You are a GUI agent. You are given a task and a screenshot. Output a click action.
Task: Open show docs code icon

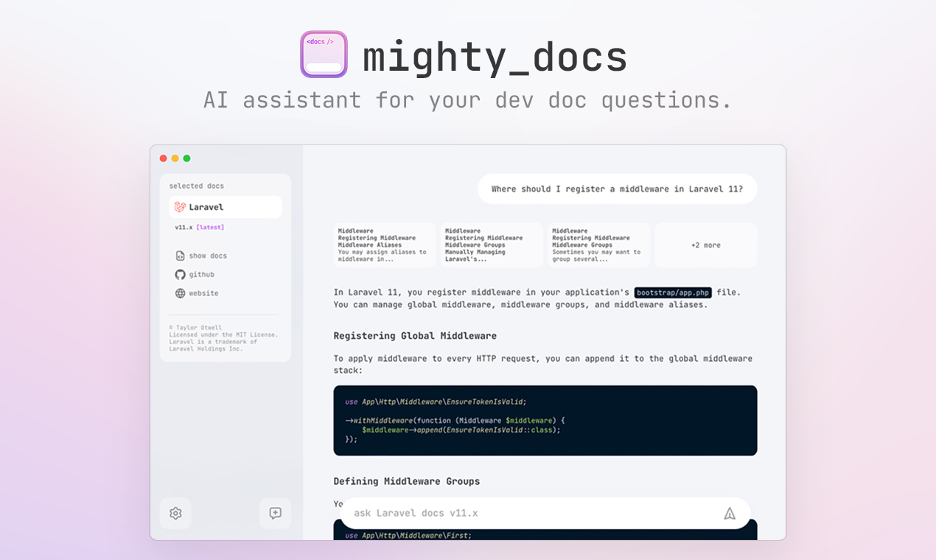click(180, 256)
